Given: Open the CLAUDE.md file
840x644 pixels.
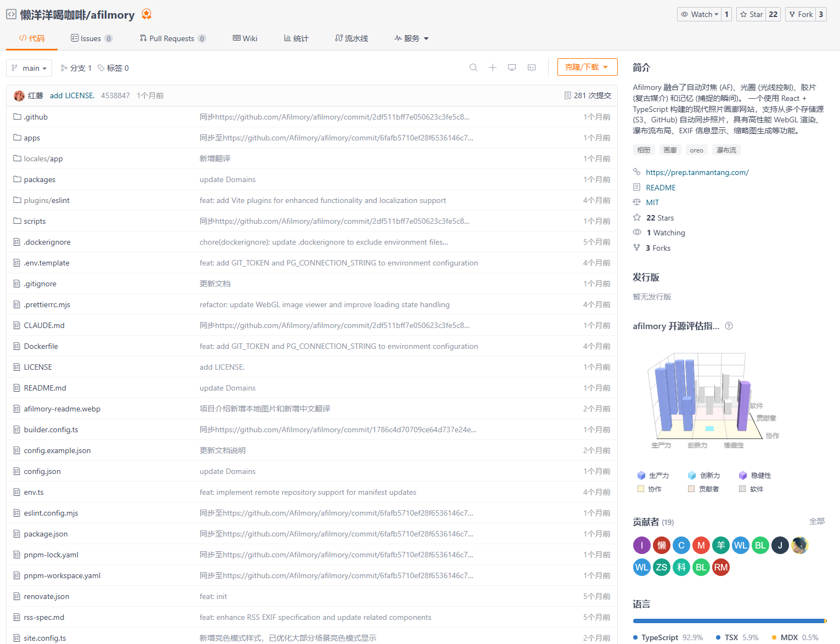Looking at the screenshot, I should pyautogui.click(x=44, y=325).
